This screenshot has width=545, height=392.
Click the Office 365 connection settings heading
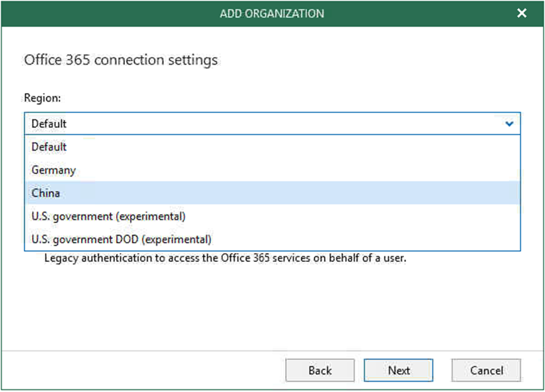[x=121, y=60]
